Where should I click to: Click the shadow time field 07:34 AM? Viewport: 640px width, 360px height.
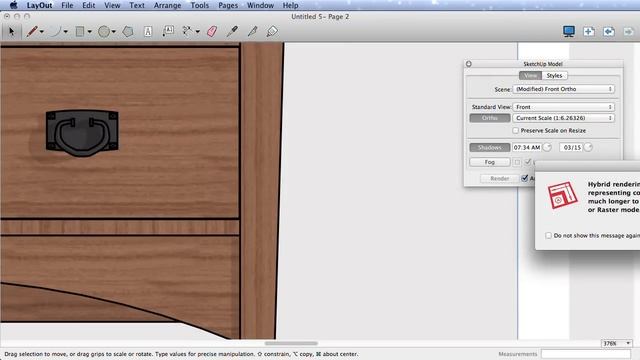pos(527,147)
